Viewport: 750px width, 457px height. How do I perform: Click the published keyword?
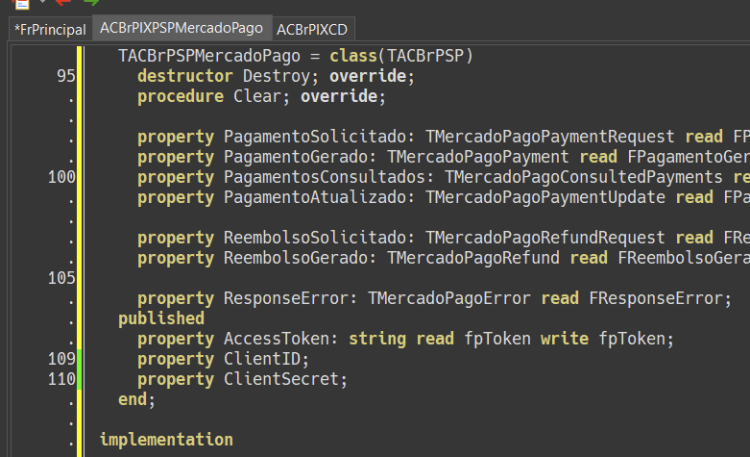pyautogui.click(x=161, y=319)
